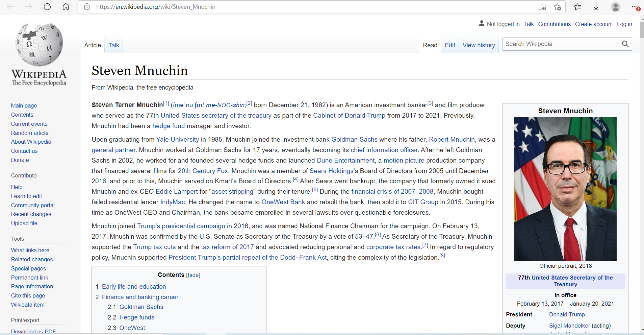Screen dimensions: 644x335
Task: Select the Read tab
Action: click(430, 45)
